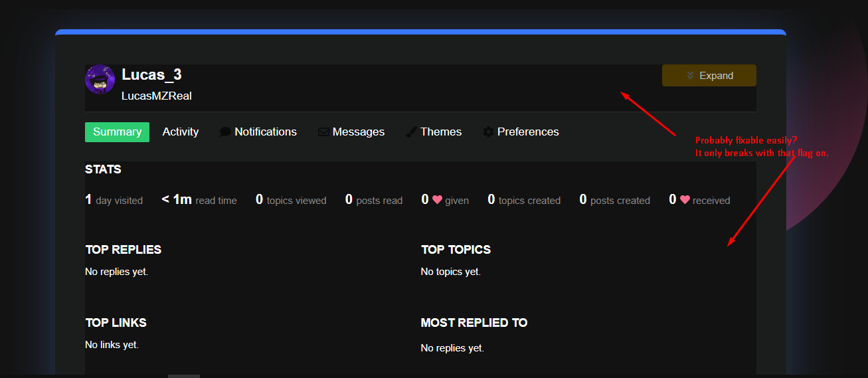This screenshot has height=378, width=868.
Task: Click the Preferences gear icon
Action: [x=488, y=132]
